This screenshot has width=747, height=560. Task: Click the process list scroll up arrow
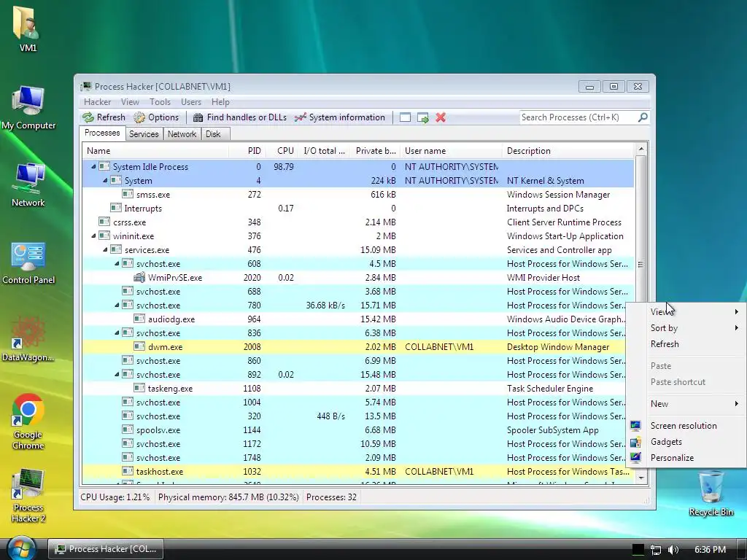coord(641,149)
